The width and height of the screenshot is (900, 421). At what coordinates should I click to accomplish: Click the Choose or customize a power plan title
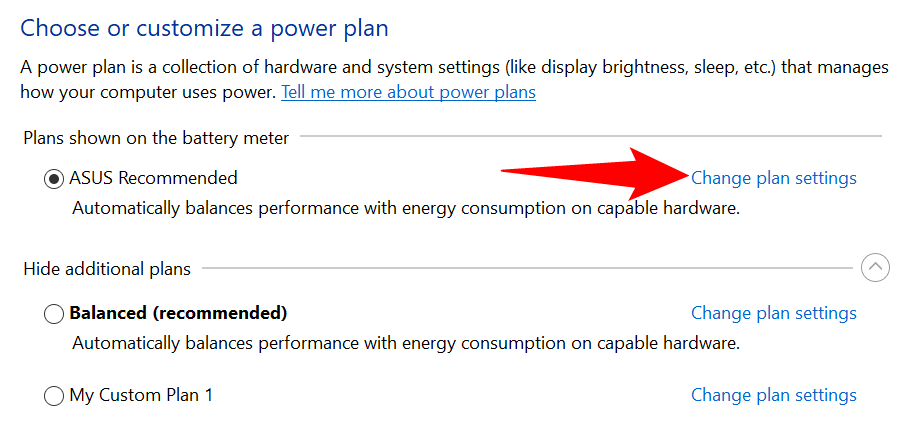click(x=204, y=27)
